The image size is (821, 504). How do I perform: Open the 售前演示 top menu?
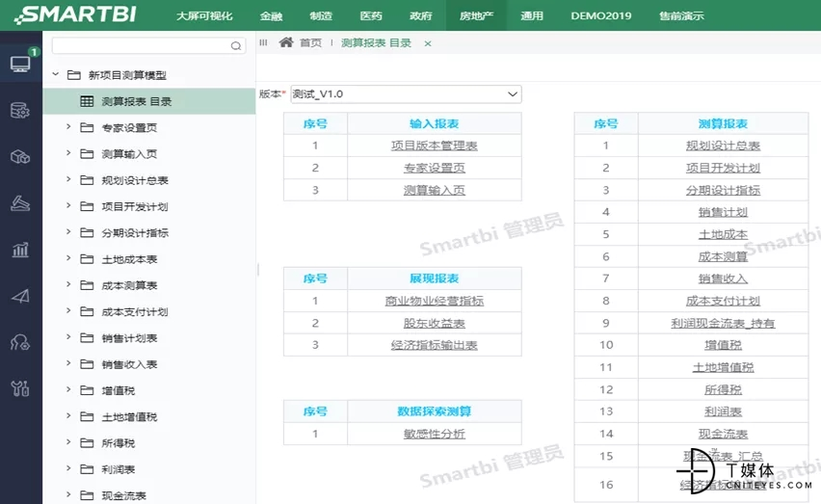681,15
